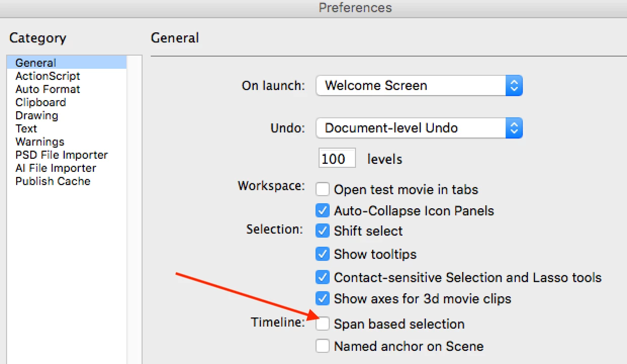The height and width of the screenshot is (364, 627).
Task: Select AI File Importer category
Action: coord(56,168)
